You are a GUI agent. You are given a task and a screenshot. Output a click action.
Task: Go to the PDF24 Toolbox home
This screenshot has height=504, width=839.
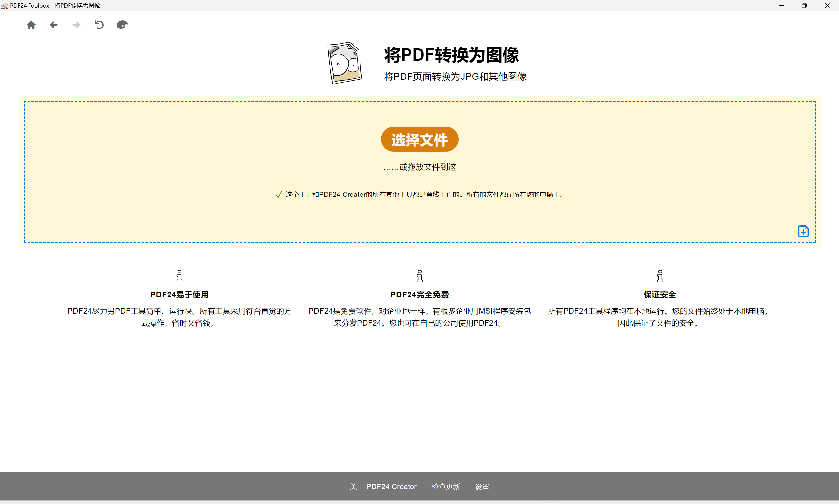pyautogui.click(x=31, y=25)
